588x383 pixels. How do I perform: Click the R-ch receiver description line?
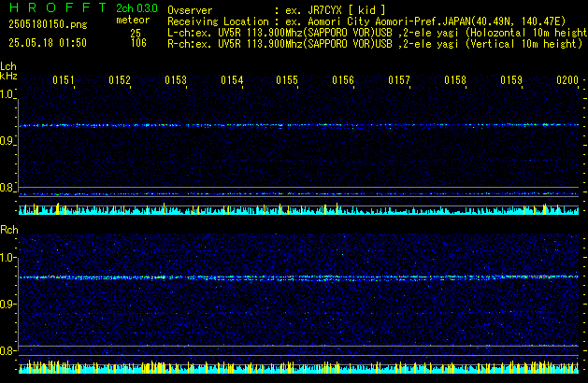click(375, 44)
